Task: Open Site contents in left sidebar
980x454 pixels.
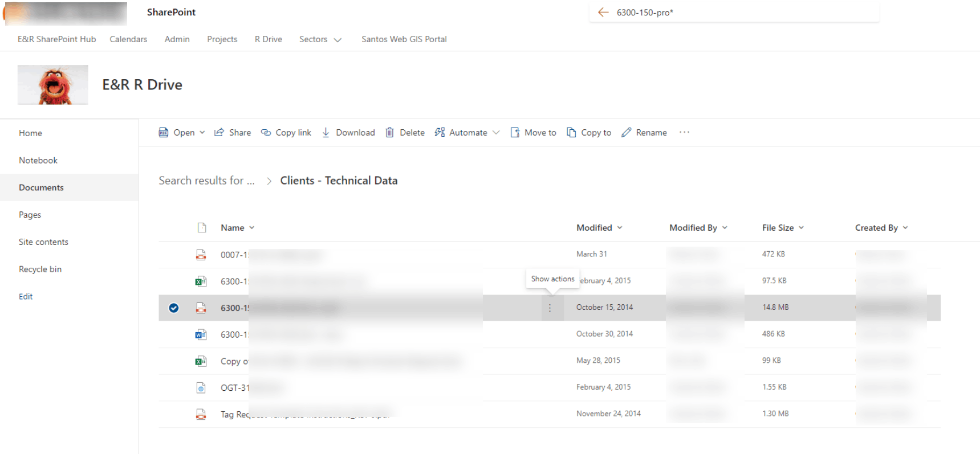Action: pyautogui.click(x=43, y=242)
